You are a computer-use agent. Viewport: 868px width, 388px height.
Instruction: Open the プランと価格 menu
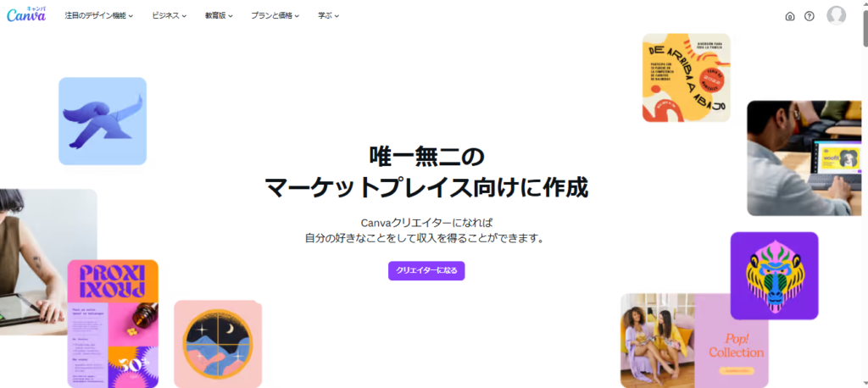(275, 16)
